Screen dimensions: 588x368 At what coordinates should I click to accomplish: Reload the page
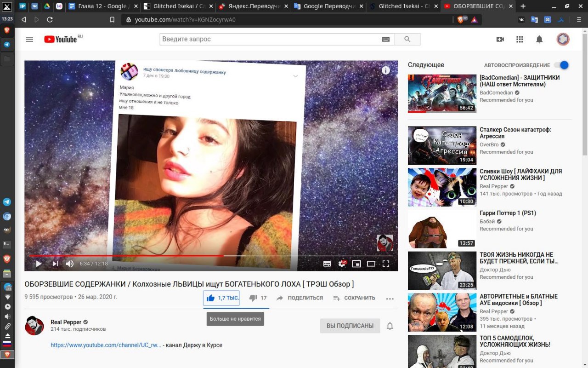(x=50, y=20)
